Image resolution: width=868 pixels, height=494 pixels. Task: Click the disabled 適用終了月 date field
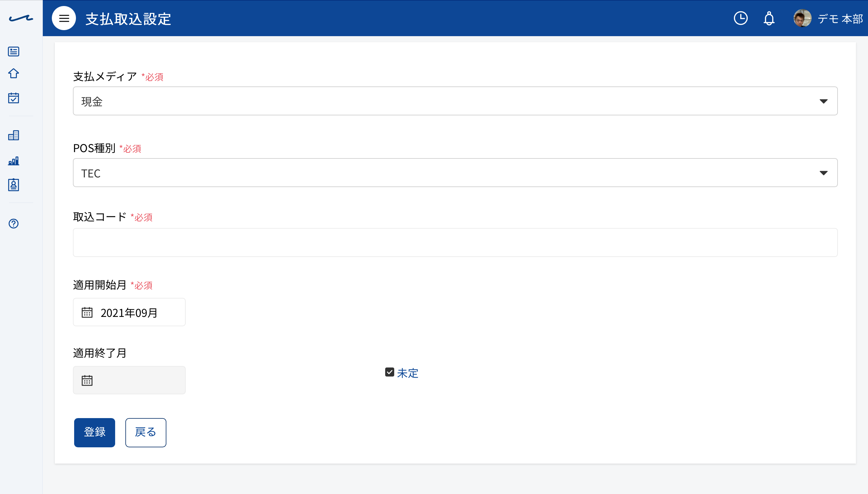click(x=129, y=380)
